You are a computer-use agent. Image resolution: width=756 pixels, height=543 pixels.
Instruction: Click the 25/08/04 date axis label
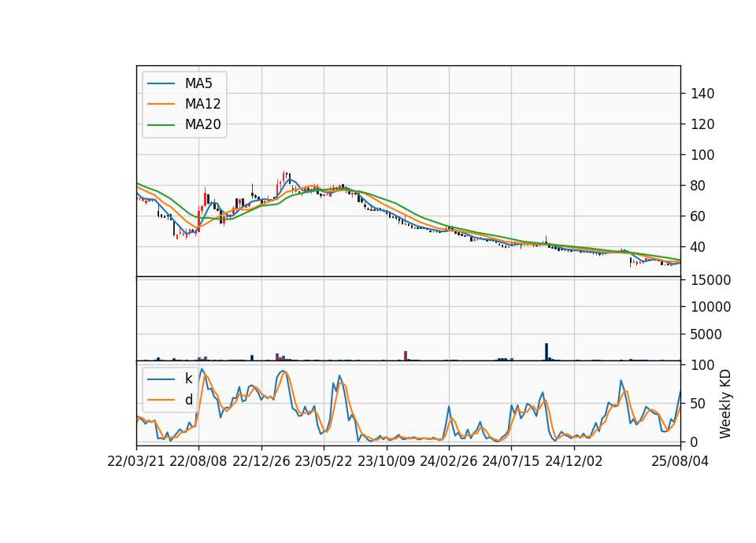pyautogui.click(x=680, y=461)
